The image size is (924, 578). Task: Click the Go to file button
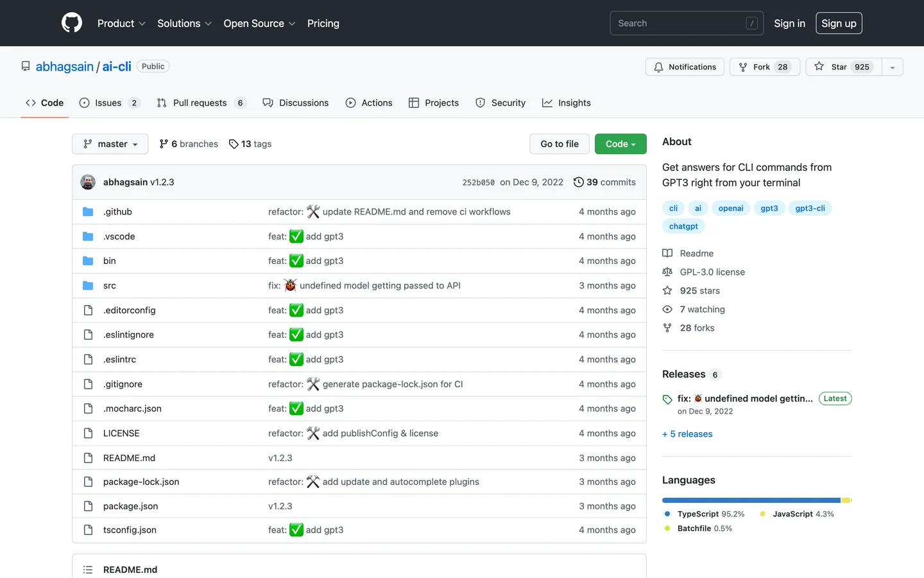coord(560,144)
